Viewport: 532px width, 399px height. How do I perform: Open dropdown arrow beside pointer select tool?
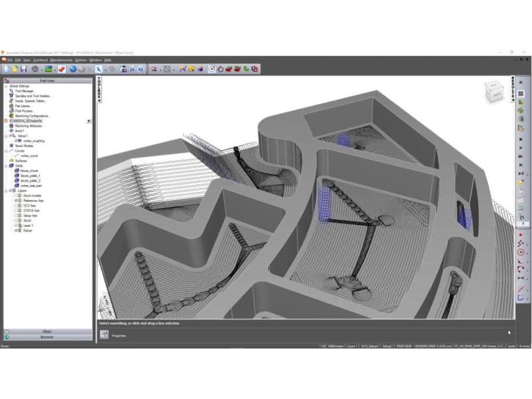coord(105,70)
